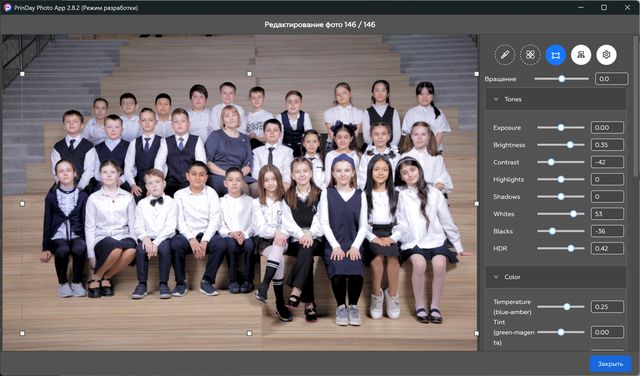Edit the rotation value field 0.0
Viewport: 640px width, 376px height.
[x=611, y=79]
